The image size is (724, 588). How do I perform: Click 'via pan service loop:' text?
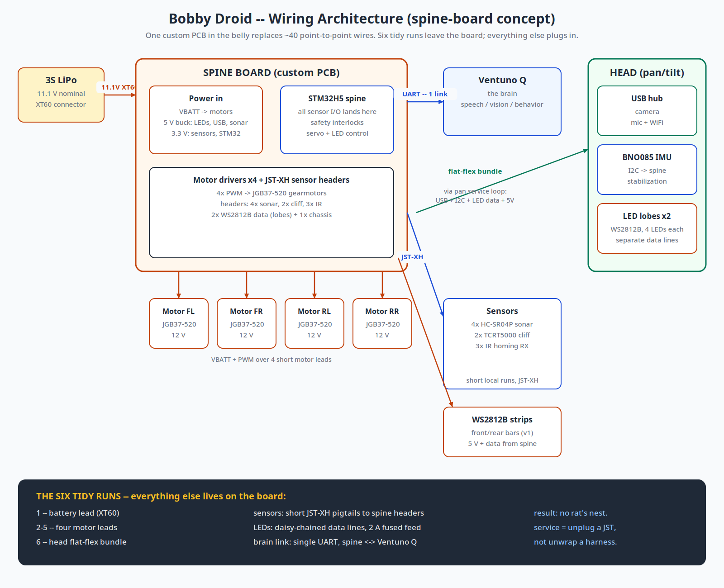(475, 191)
